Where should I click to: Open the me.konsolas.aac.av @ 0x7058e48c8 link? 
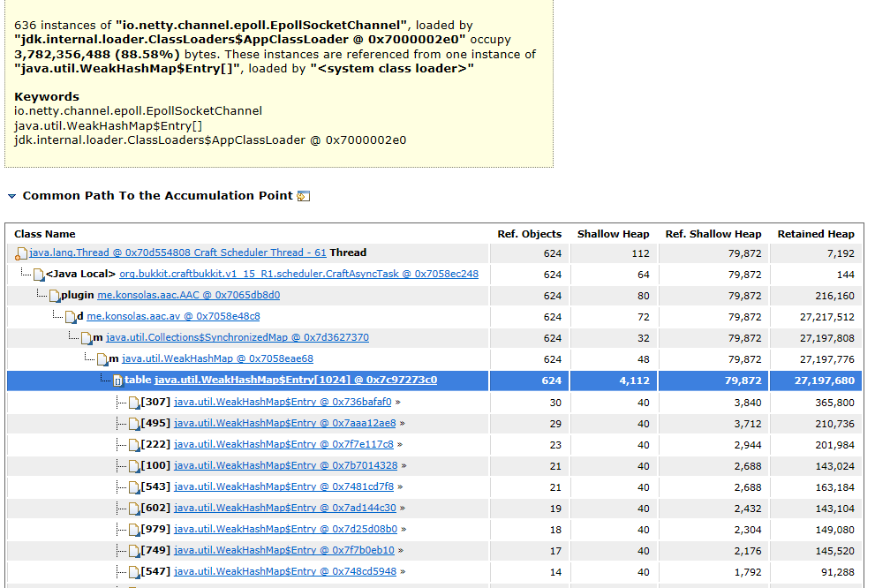tap(173, 316)
